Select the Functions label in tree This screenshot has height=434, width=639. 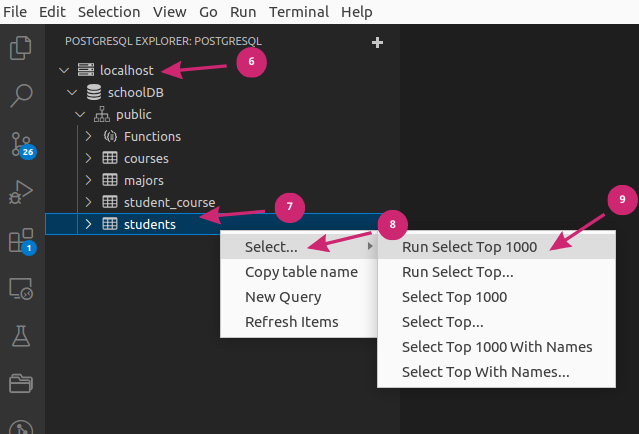(152, 137)
